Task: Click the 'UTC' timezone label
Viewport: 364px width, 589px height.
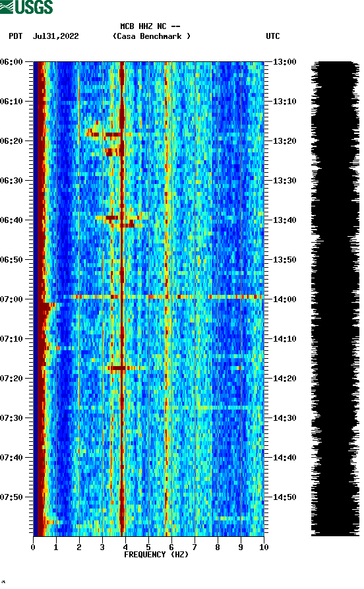Action: pos(273,36)
